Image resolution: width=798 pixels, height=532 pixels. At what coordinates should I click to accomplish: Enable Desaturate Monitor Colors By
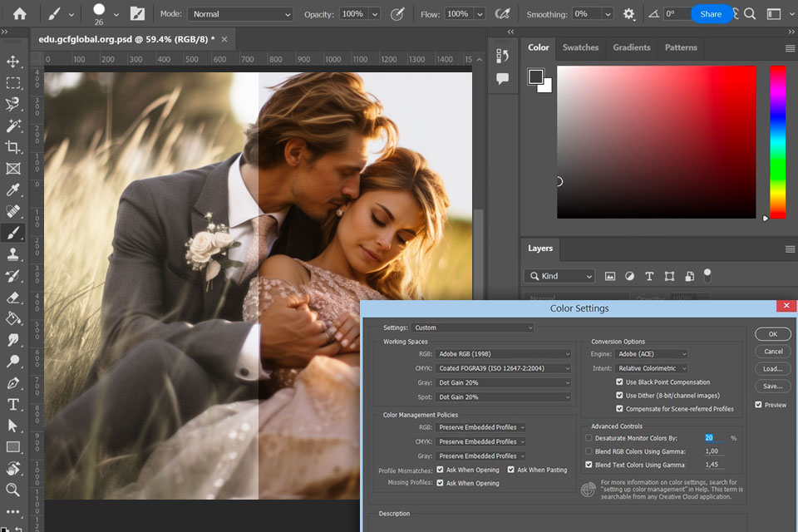click(589, 438)
